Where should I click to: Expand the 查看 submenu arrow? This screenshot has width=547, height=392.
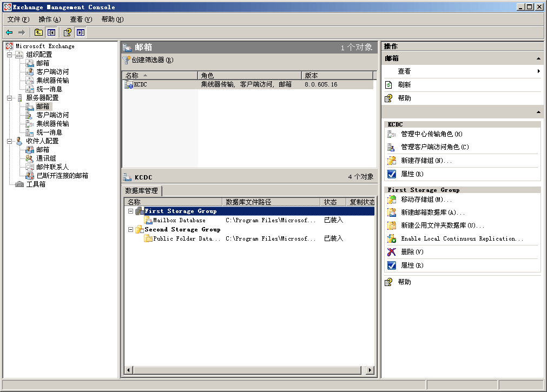click(538, 71)
